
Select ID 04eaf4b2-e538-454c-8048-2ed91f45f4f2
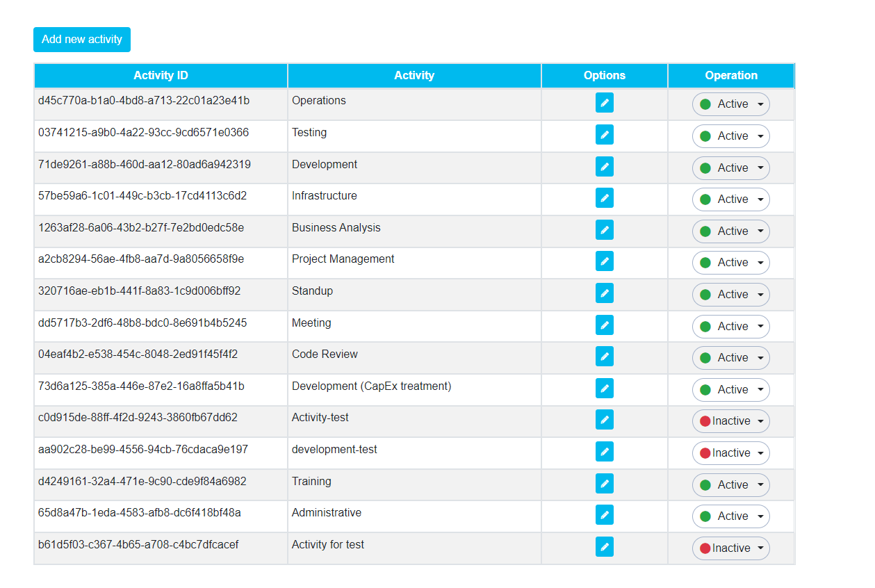138,354
